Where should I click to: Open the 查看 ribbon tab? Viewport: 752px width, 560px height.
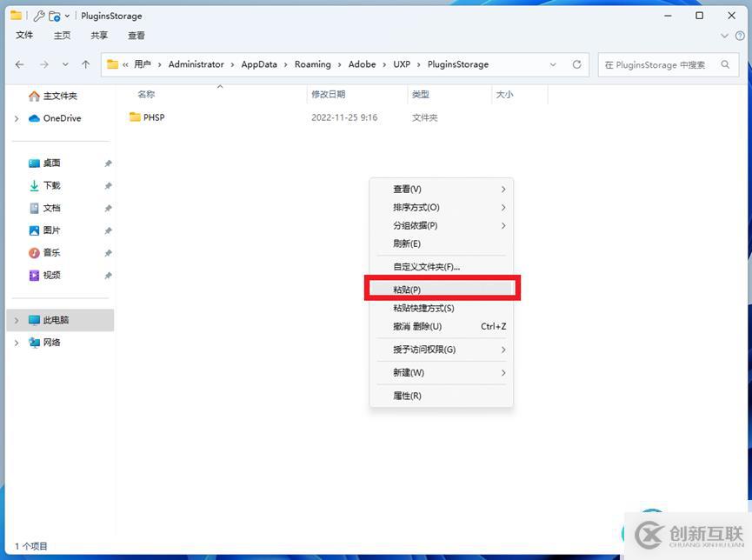pos(136,35)
